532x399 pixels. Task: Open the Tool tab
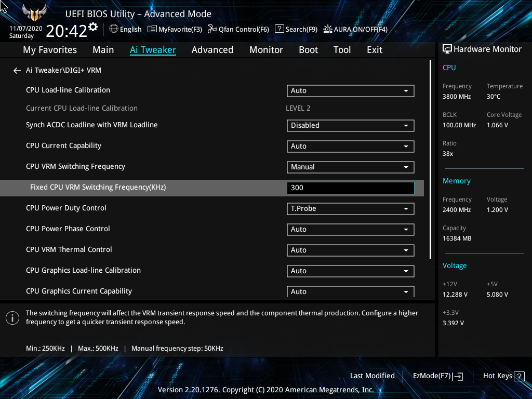[342, 50]
